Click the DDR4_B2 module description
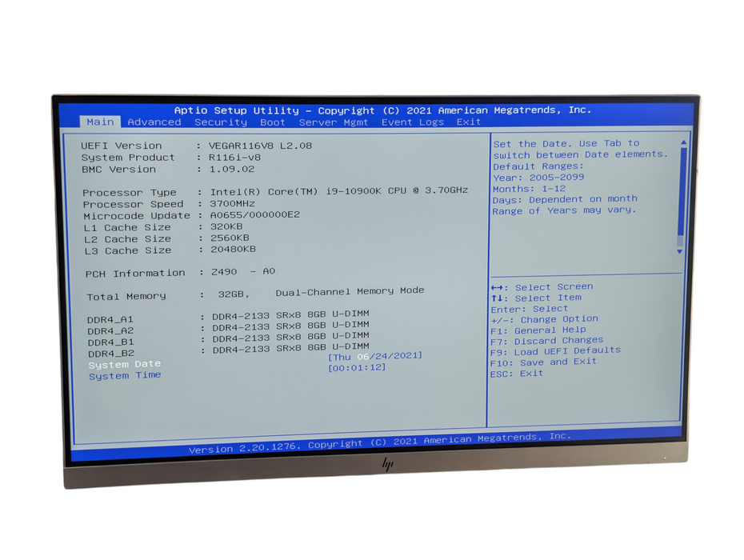The width and height of the screenshot is (744, 560). pyautogui.click(x=291, y=348)
